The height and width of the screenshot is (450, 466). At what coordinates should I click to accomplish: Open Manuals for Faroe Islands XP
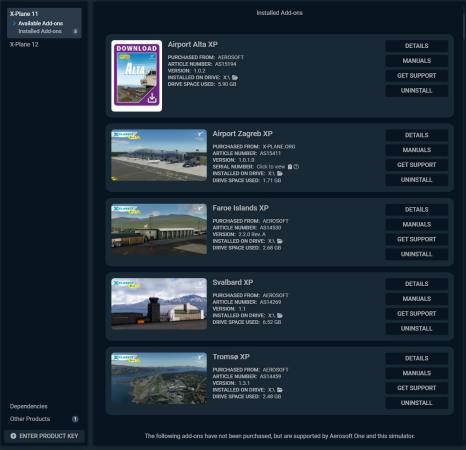(417, 225)
